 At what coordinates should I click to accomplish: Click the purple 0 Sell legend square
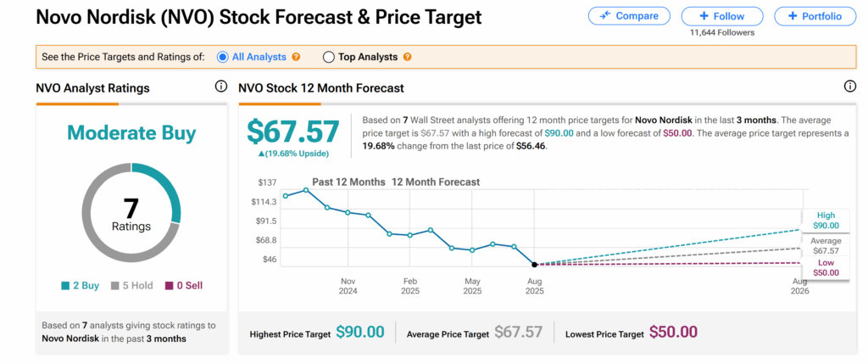pos(170,286)
